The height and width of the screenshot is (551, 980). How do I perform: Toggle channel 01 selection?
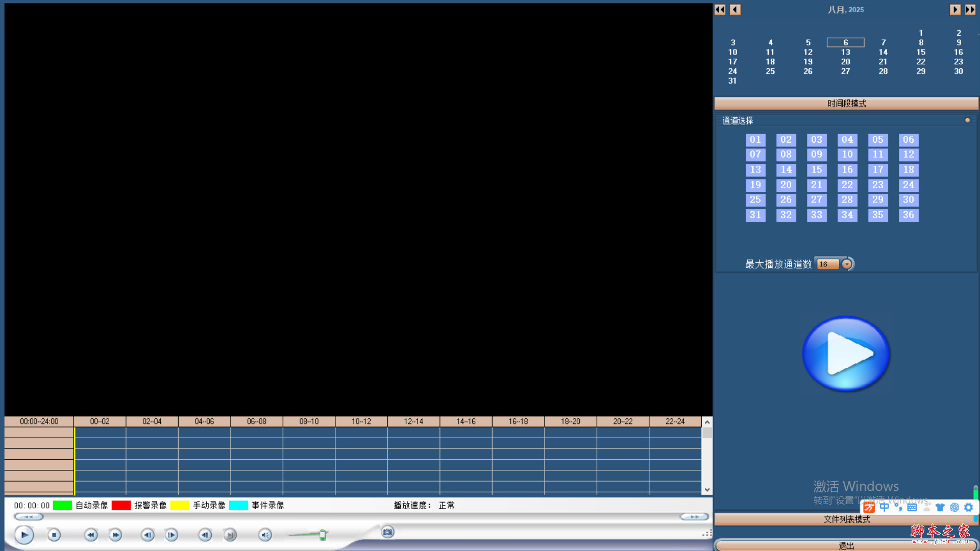[x=755, y=140]
